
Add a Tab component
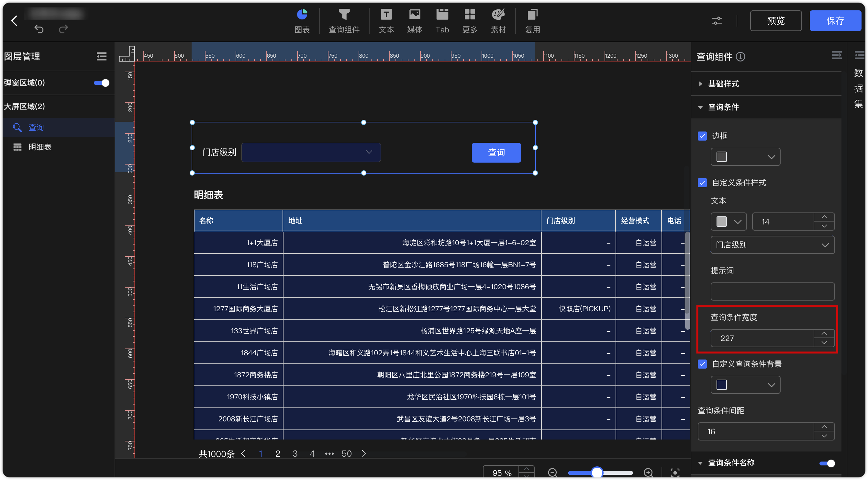click(442, 21)
